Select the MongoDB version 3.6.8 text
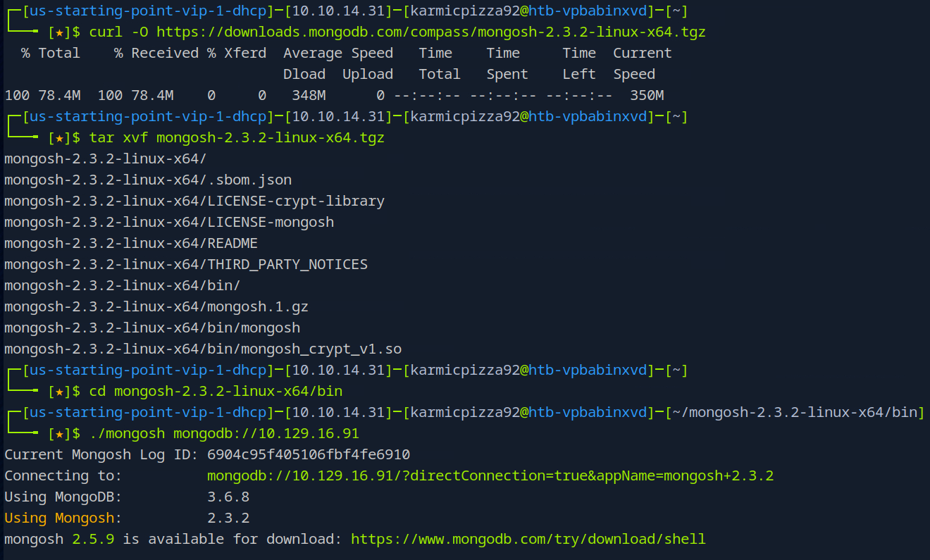 click(x=228, y=497)
